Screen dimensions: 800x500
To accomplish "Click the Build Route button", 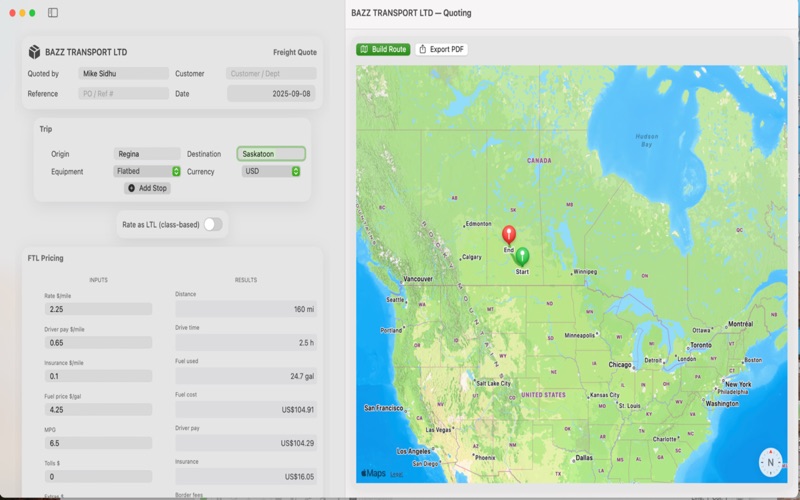I will pos(383,49).
